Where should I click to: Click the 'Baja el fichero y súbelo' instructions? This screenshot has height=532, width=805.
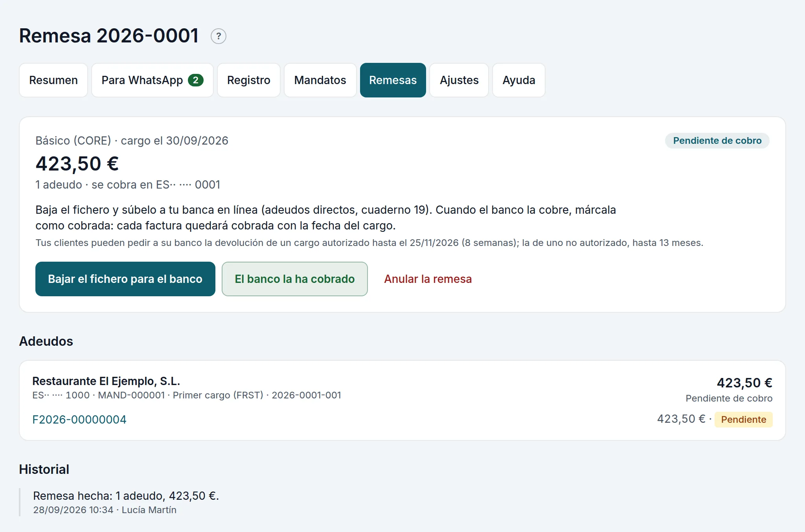point(326,218)
